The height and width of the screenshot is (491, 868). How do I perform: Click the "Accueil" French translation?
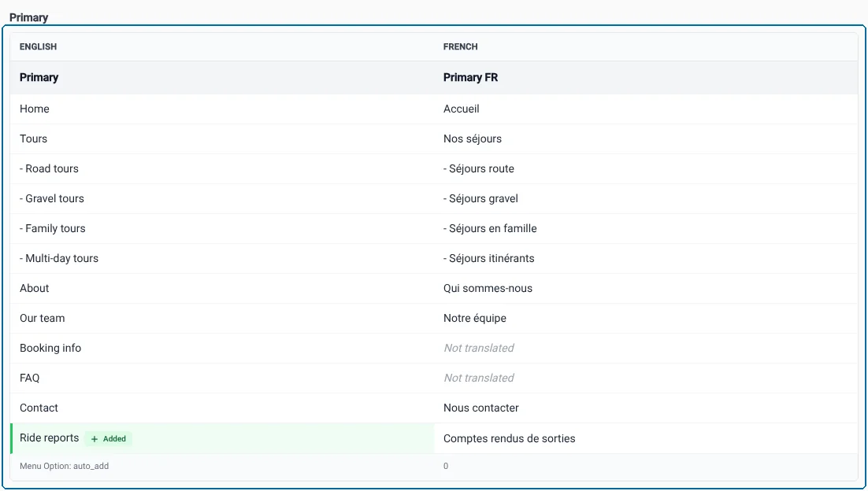(461, 109)
